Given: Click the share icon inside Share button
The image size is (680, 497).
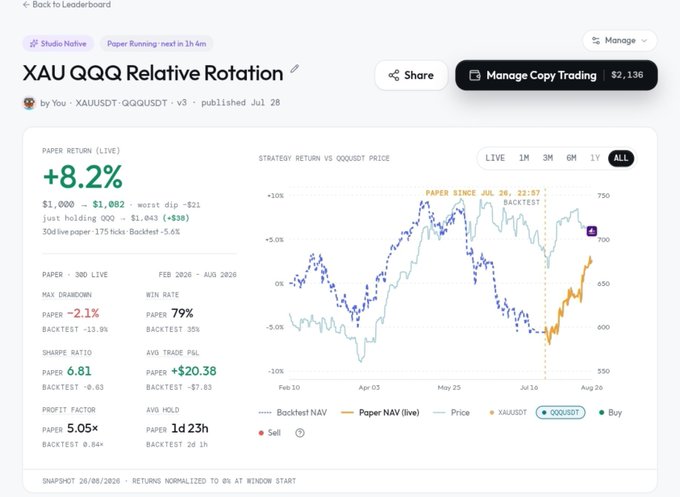Looking at the screenshot, I should click(394, 75).
